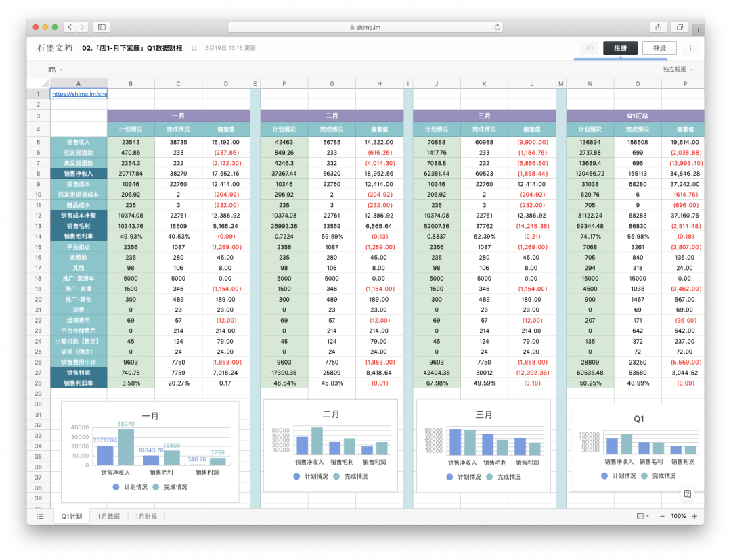Select the 二月 header cell
731x560 pixels.
(x=332, y=116)
